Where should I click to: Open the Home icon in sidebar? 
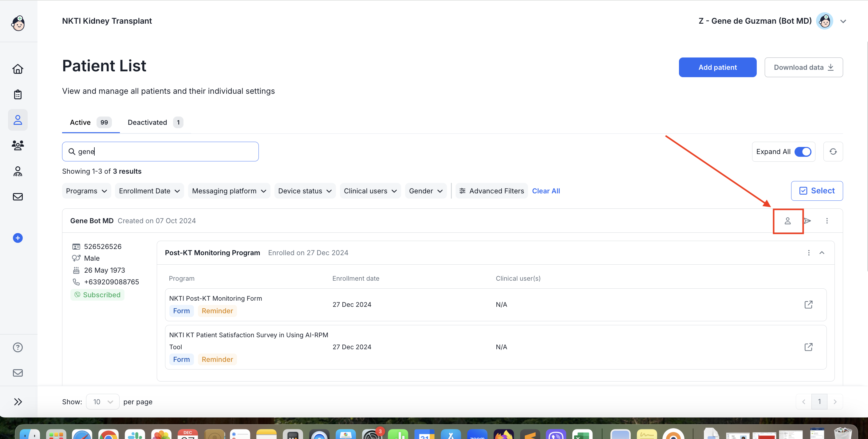pyautogui.click(x=18, y=69)
